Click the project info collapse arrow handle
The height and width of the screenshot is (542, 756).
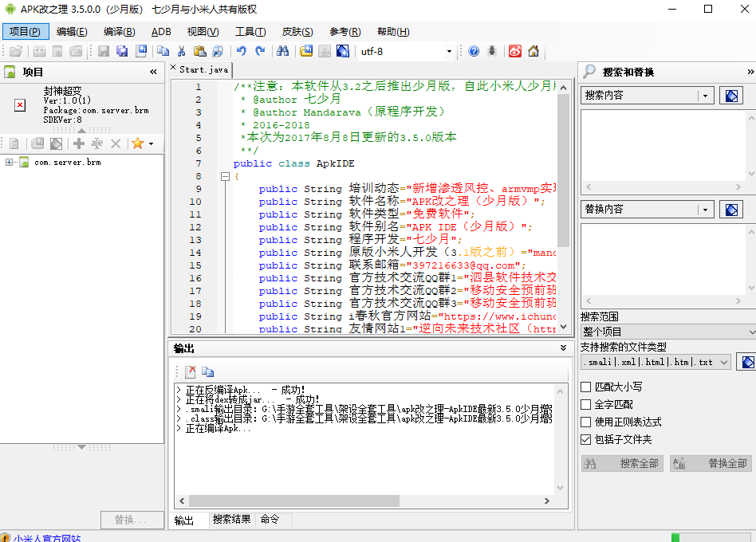click(x=81, y=131)
